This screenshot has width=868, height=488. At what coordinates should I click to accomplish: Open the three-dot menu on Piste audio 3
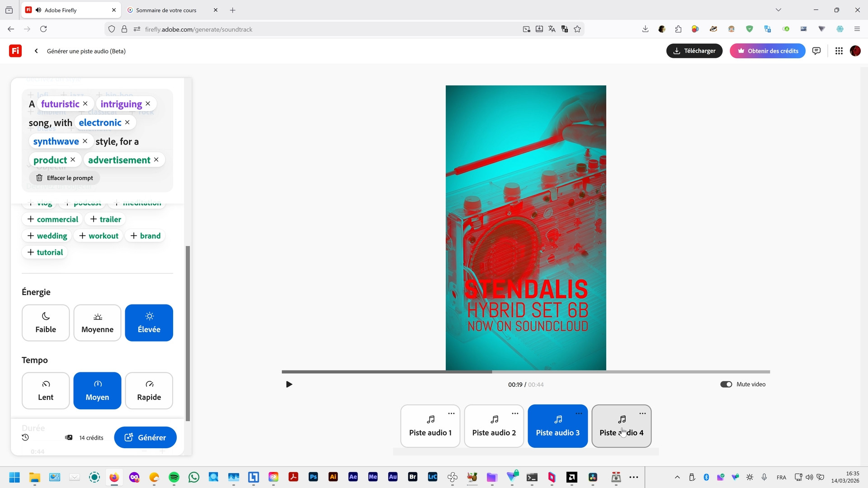pyautogui.click(x=579, y=413)
